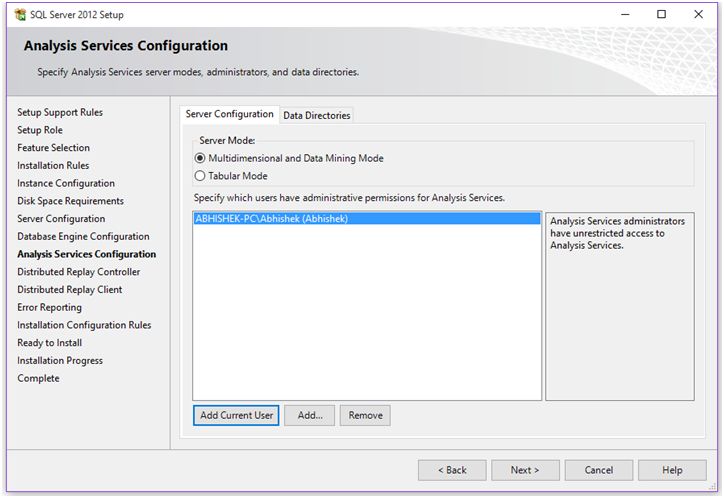This screenshot has height=498, width=724.
Task: Click Complete step in sidebar
Action: pyautogui.click(x=38, y=378)
